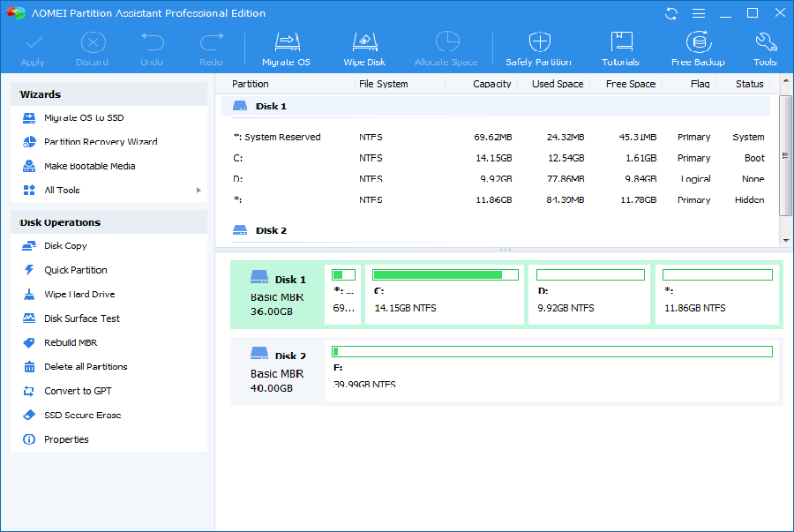This screenshot has height=532, width=794.
Task: Select the D: 9.92GB NTFS block
Action: coord(589,295)
